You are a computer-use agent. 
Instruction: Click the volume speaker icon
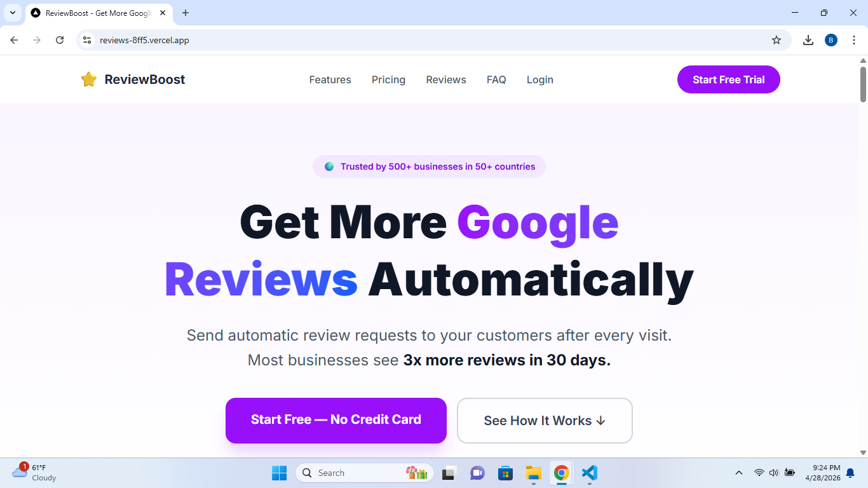pyautogui.click(x=774, y=473)
